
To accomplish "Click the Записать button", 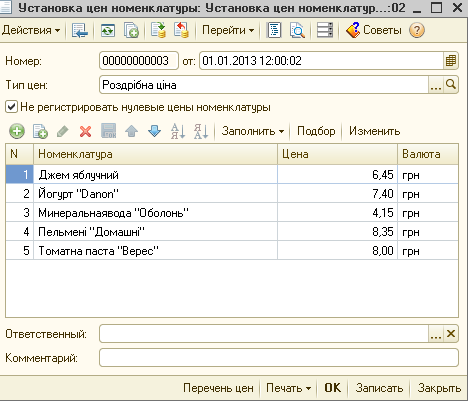I will click(x=379, y=388).
